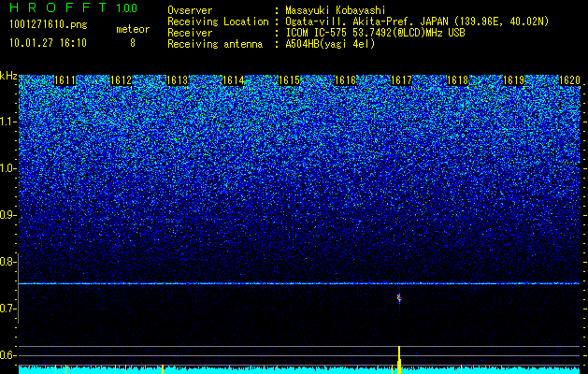Click the meteor count value 8
This screenshot has width=588, height=374.
133,43
